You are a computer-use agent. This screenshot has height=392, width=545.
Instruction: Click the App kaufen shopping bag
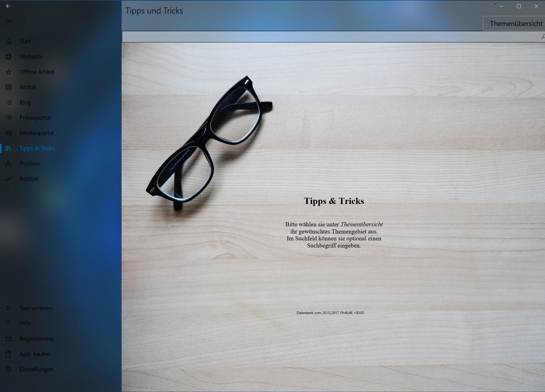[8, 354]
